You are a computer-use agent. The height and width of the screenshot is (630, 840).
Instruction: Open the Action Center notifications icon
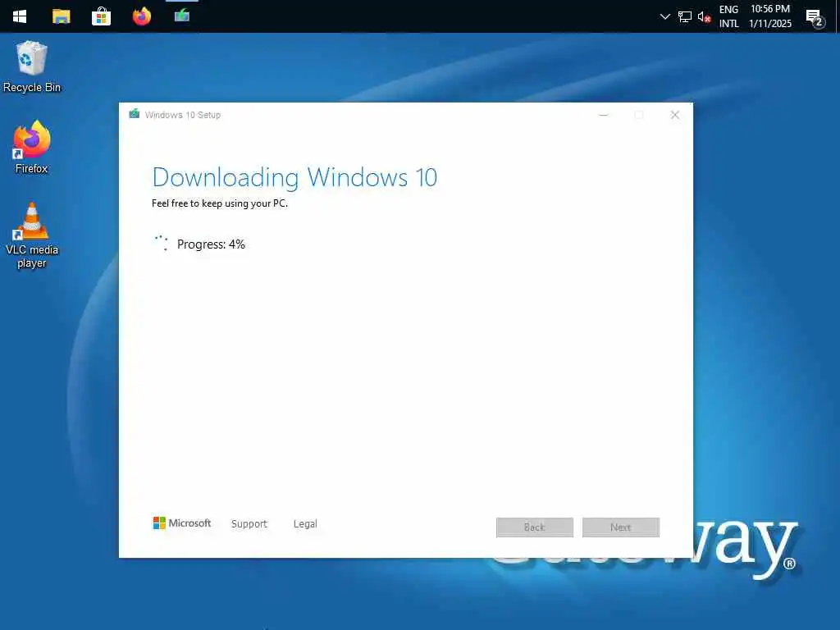(815, 17)
